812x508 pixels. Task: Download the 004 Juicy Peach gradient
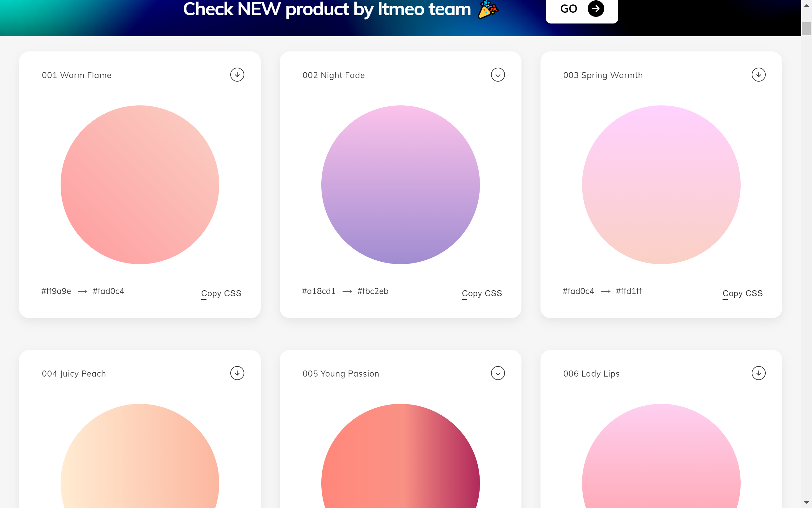pyautogui.click(x=237, y=373)
